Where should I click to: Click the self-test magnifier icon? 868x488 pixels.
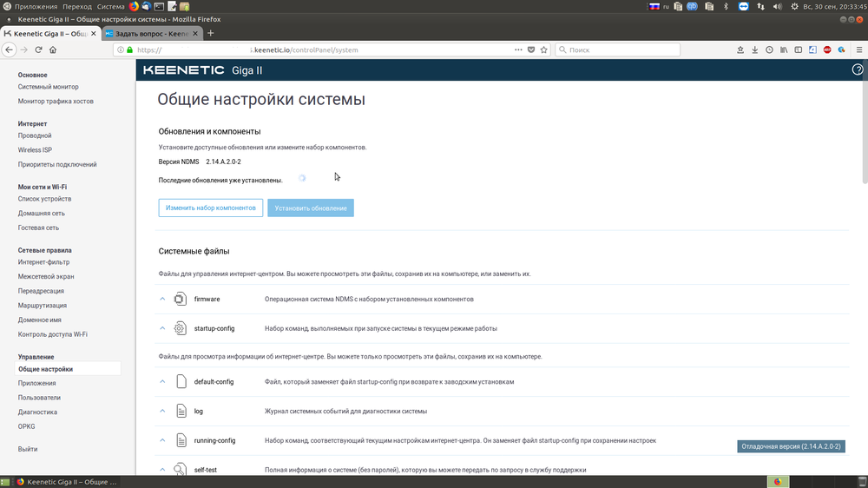[180, 469]
